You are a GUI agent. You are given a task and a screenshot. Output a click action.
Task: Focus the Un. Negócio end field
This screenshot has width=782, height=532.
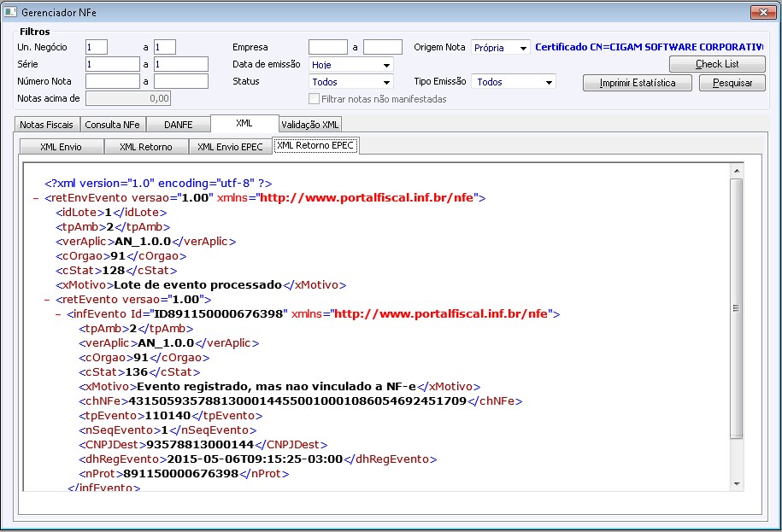click(x=165, y=47)
